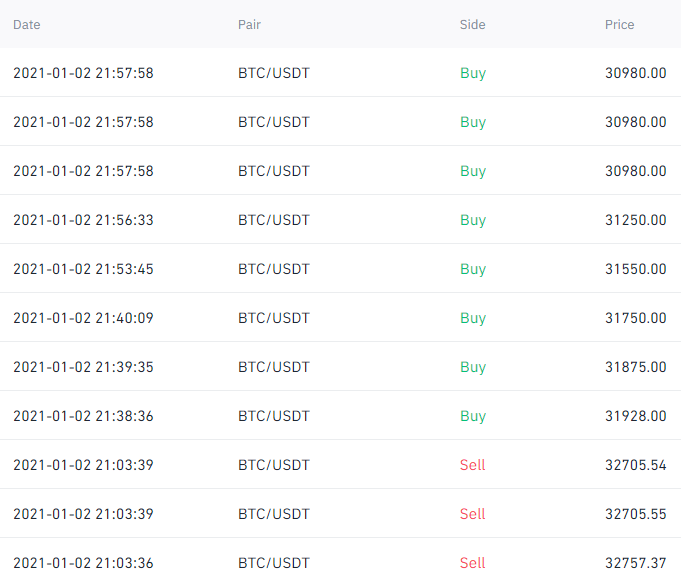Select the 2021-01-02 21:53:45 timestamp

click(x=83, y=269)
